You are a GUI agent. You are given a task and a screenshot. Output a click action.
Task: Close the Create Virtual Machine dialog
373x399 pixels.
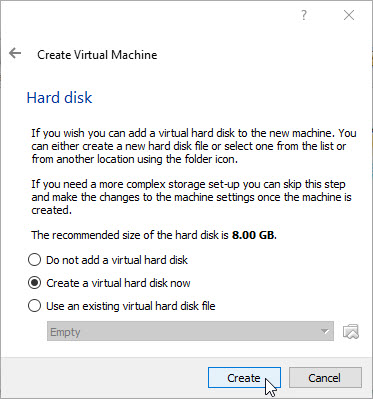coord(349,15)
